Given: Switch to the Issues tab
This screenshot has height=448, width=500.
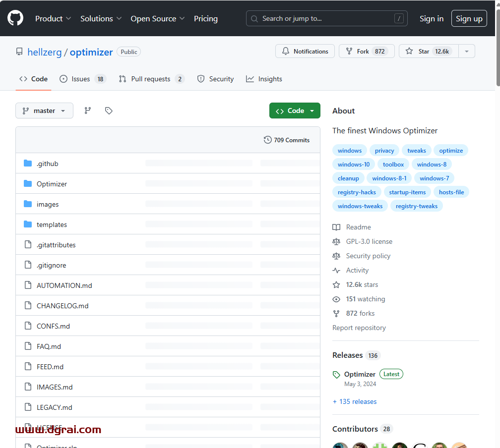Looking at the screenshot, I should (x=82, y=79).
